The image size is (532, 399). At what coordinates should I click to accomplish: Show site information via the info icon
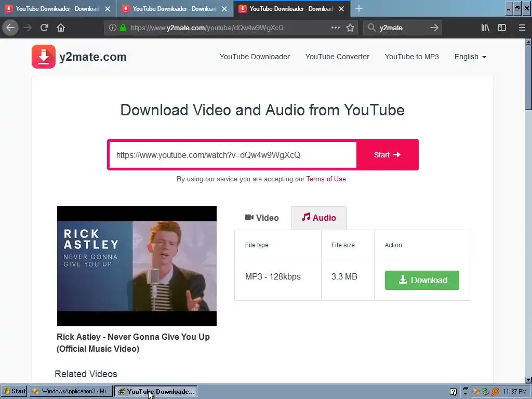(x=113, y=28)
